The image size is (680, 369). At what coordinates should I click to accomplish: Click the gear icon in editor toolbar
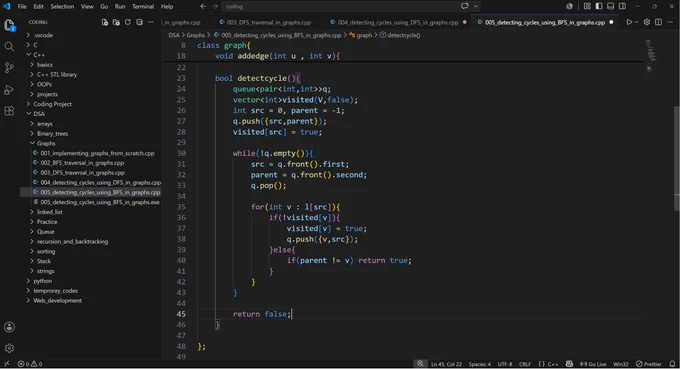pos(647,22)
